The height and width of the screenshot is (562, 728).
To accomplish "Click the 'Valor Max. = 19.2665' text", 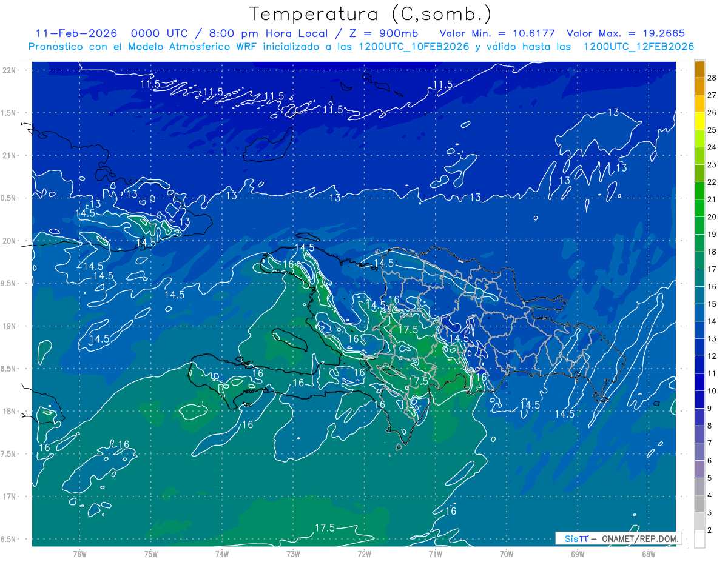I will coord(626,33).
